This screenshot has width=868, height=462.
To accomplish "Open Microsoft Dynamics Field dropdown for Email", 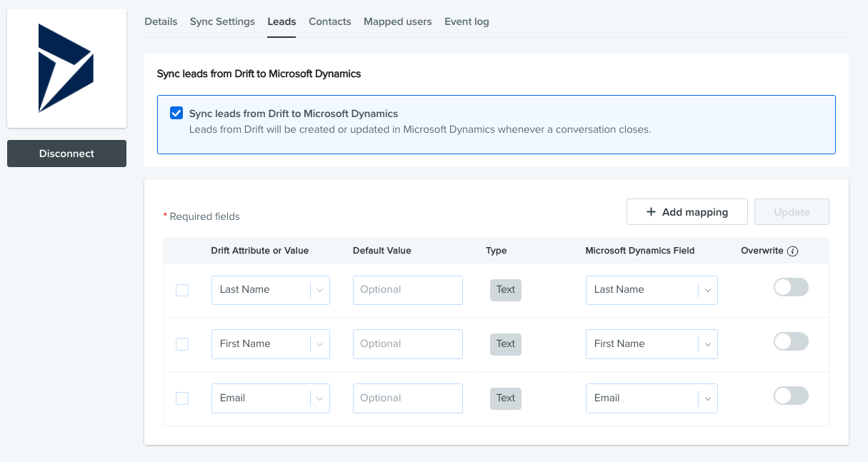I will 652,398.
